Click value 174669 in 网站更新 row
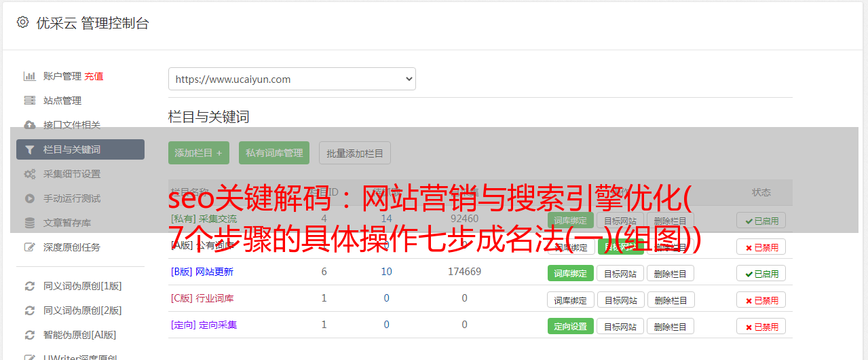Viewport: 868px width, 360px height. coord(464,272)
